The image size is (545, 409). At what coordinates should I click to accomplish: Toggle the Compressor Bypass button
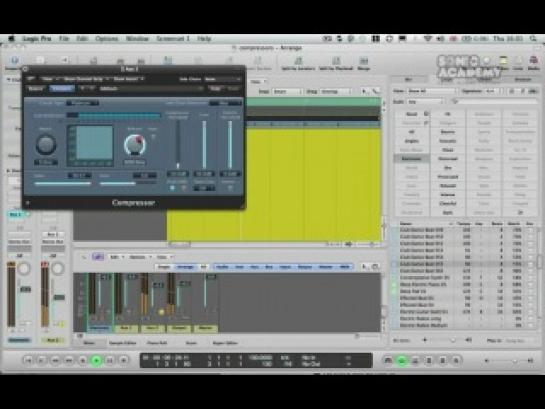(35, 89)
